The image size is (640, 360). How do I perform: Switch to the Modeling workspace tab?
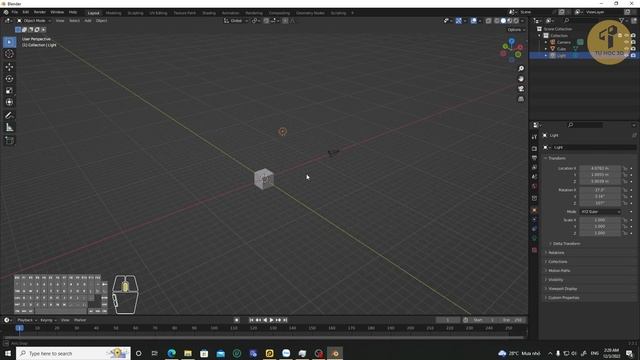point(113,13)
